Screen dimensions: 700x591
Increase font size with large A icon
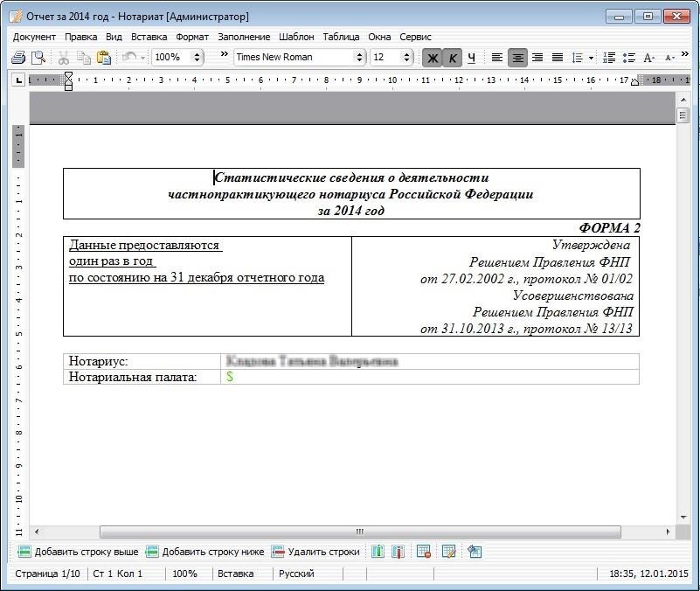[x=648, y=58]
